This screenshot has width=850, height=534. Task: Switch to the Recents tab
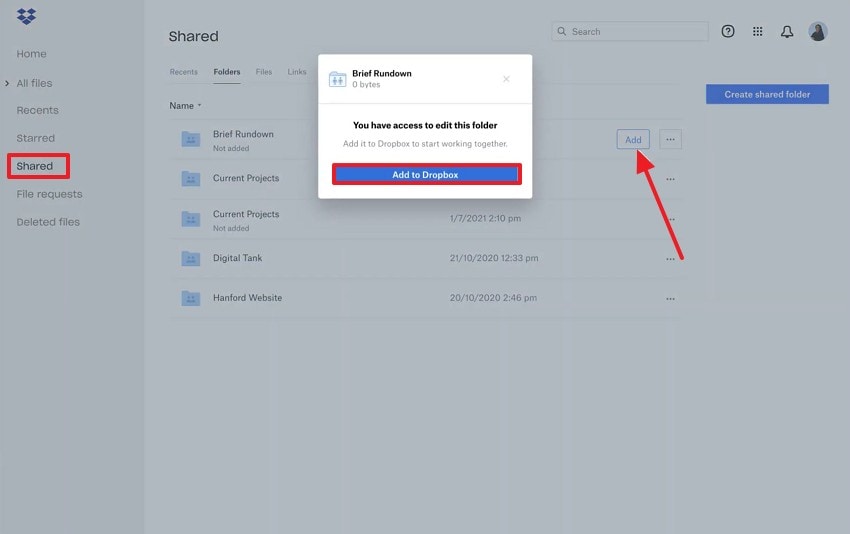[x=183, y=72]
